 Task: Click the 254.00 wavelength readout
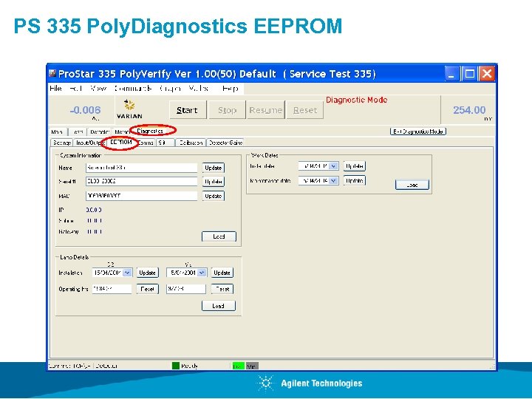[469, 110]
